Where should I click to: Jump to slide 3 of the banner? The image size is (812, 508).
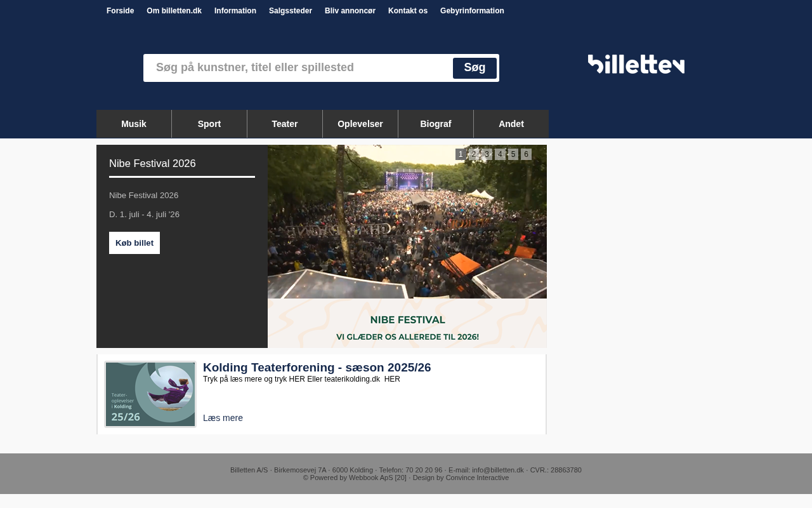click(x=487, y=154)
